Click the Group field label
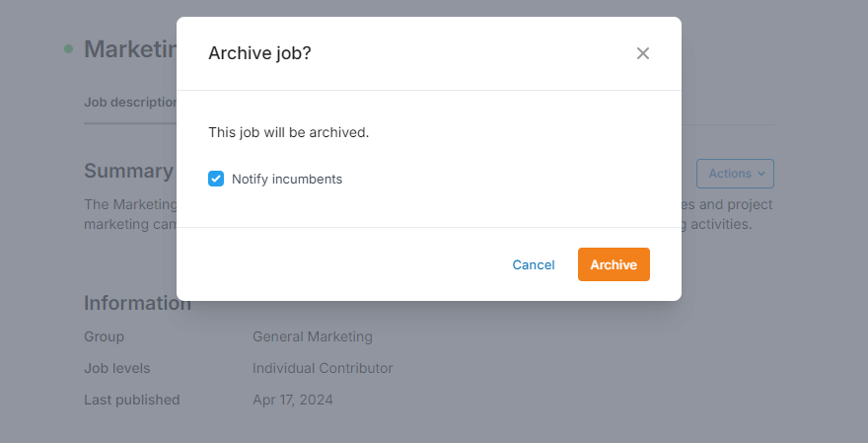Image resolution: width=868 pixels, height=443 pixels. (104, 336)
